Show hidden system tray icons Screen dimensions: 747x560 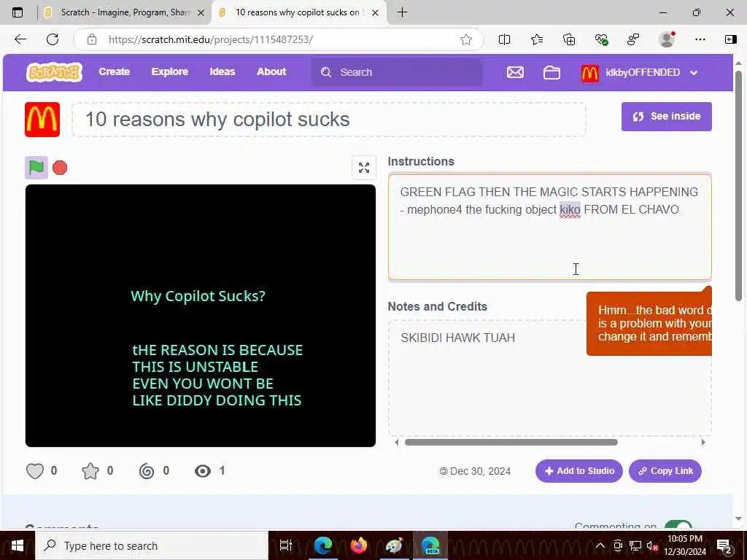(x=600, y=545)
